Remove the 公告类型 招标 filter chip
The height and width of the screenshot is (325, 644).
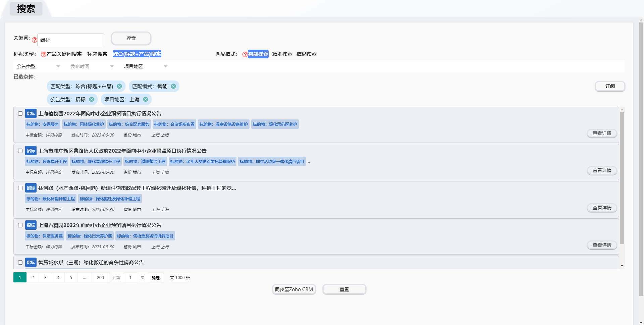(x=92, y=100)
